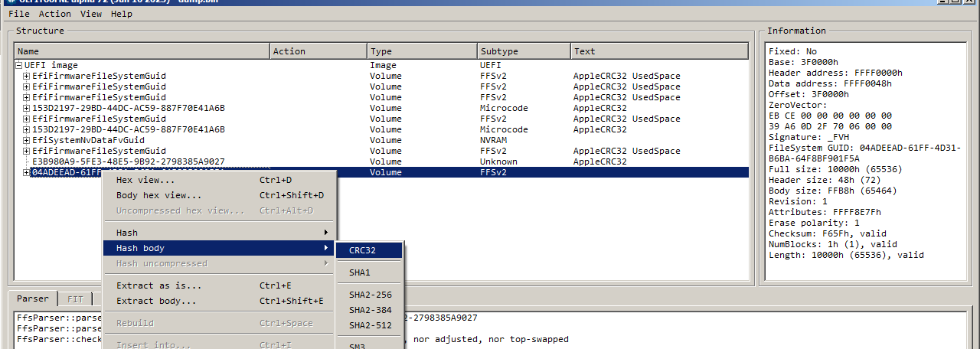Screen dimensions: 980x349
Task: Choose Extract body... menu entry
Action: pos(220,301)
